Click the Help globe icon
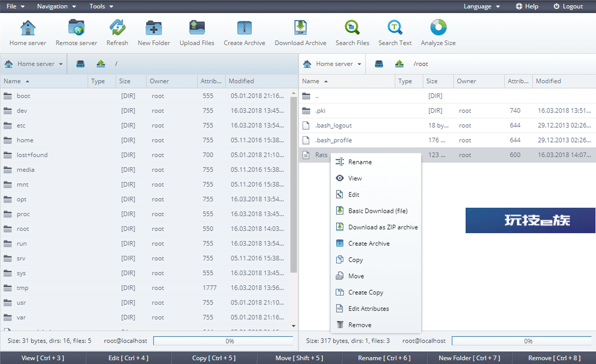 (x=519, y=6)
